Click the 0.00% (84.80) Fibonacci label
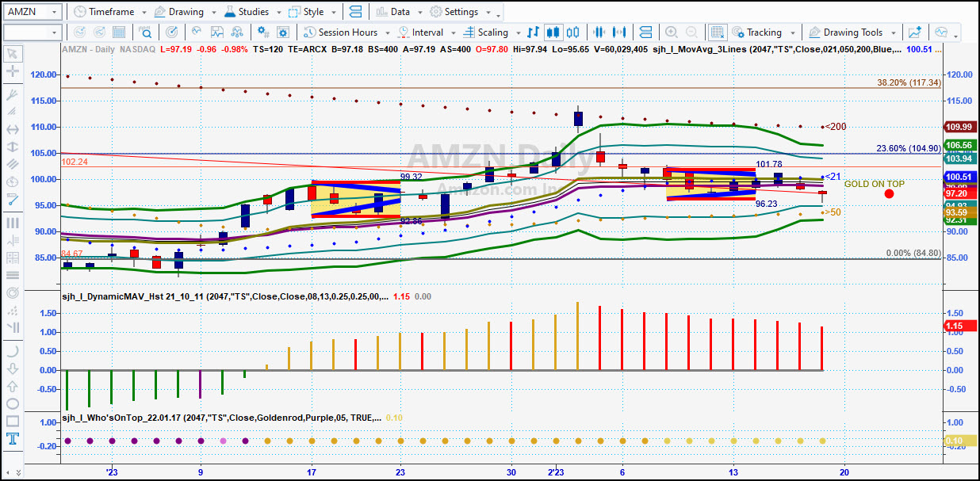The height and width of the screenshot is (481, 980). click(x=913, y=253)
